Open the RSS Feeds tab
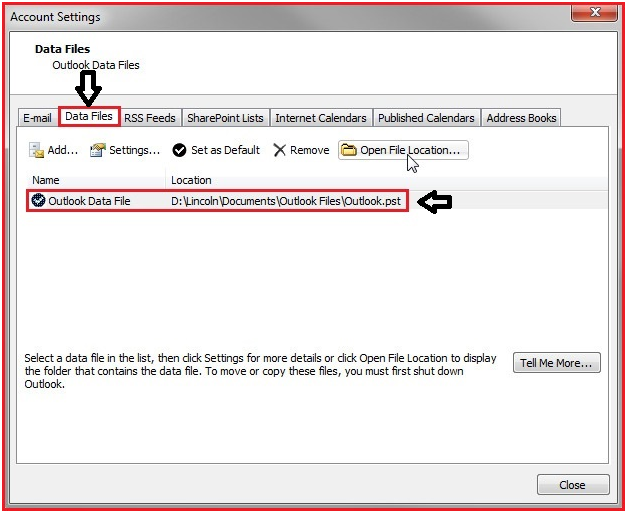This screenshot has height=513, width=628. pos(150,118)
